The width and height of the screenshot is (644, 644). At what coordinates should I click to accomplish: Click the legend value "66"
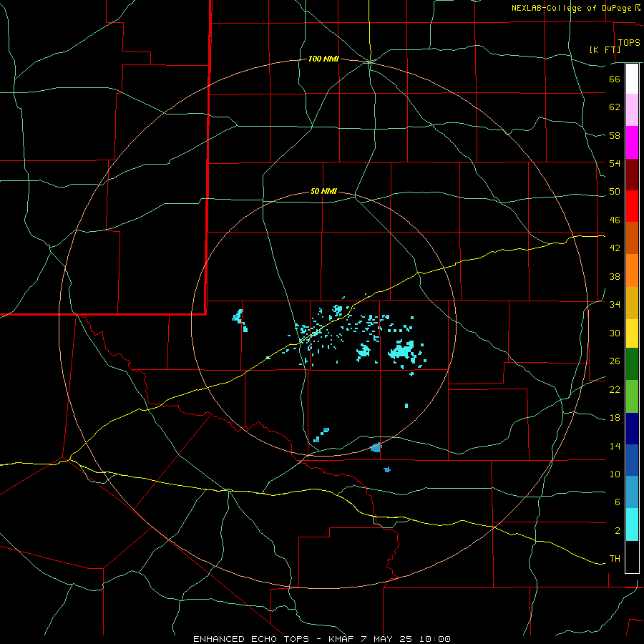(x=615, y=79)
